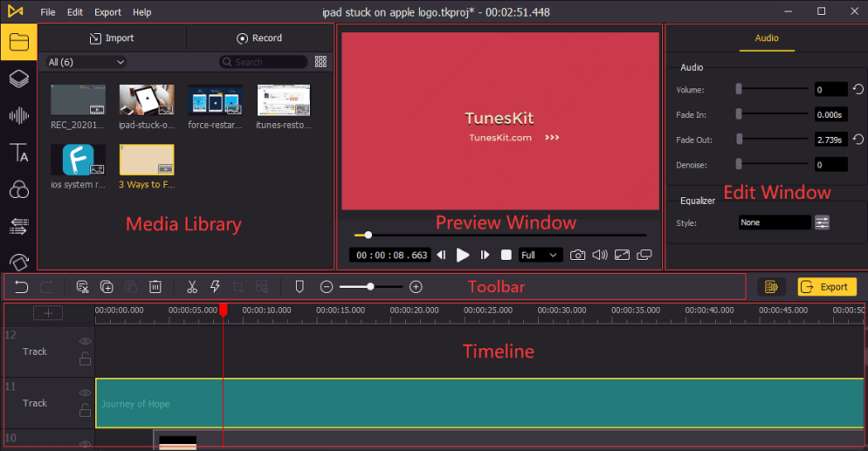Add a marker with the marker icon
This screenshot has height=451, width=868.
click(x=300, y=286)
